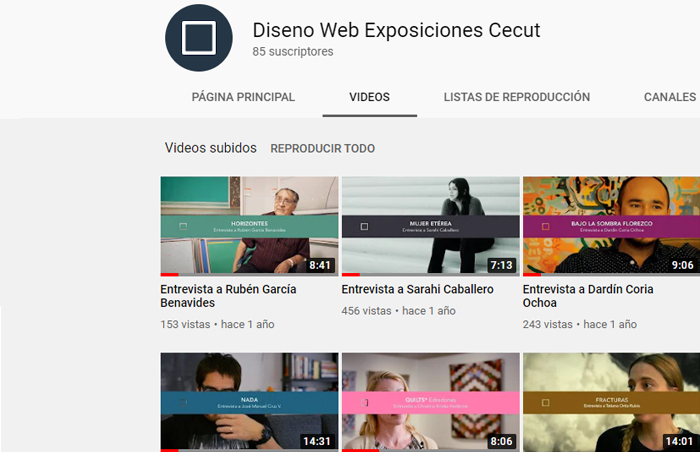Click the 8:41 duration badge
This screenshot has width=700, height=452.
tap(319, 266)
